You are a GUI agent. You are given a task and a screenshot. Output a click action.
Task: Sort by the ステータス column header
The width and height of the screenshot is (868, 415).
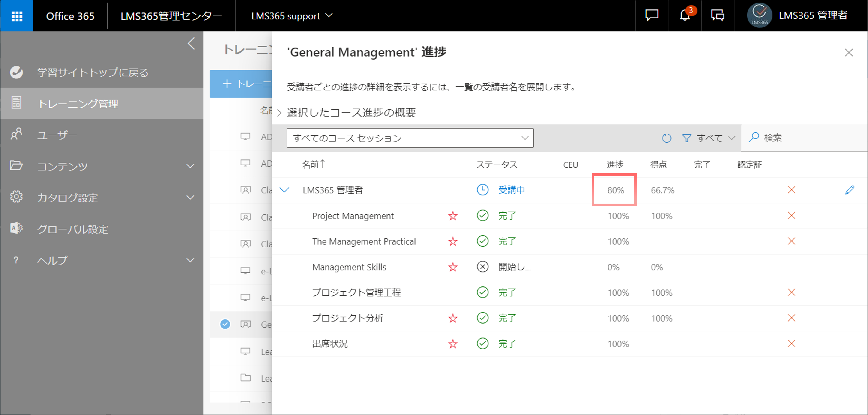[496, 165]
